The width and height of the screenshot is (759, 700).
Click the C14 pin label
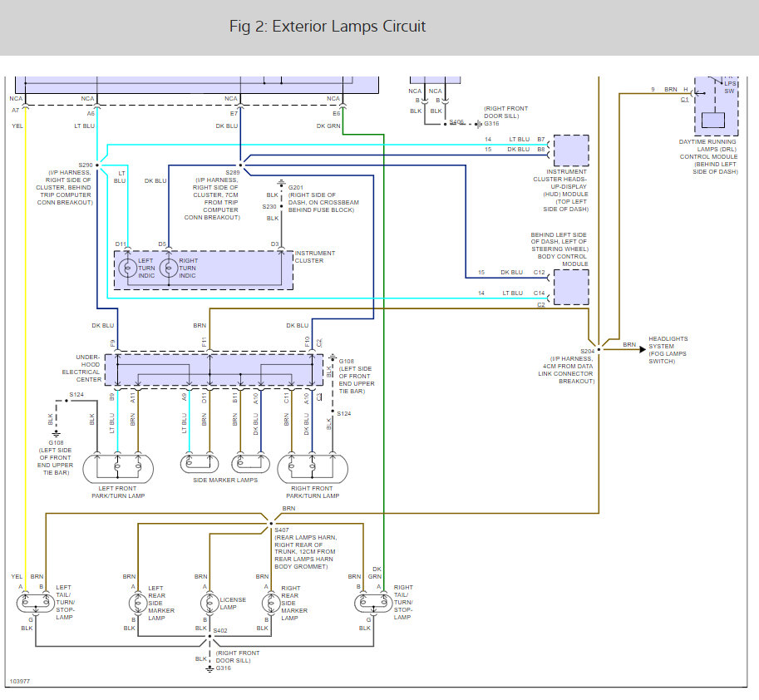(x=540, y=293)
